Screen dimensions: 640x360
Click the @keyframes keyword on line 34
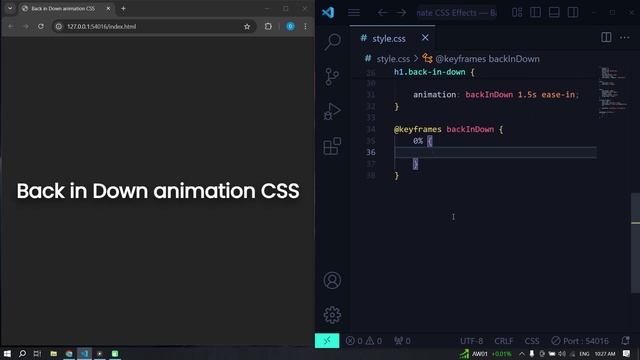[x=418, y=129]
